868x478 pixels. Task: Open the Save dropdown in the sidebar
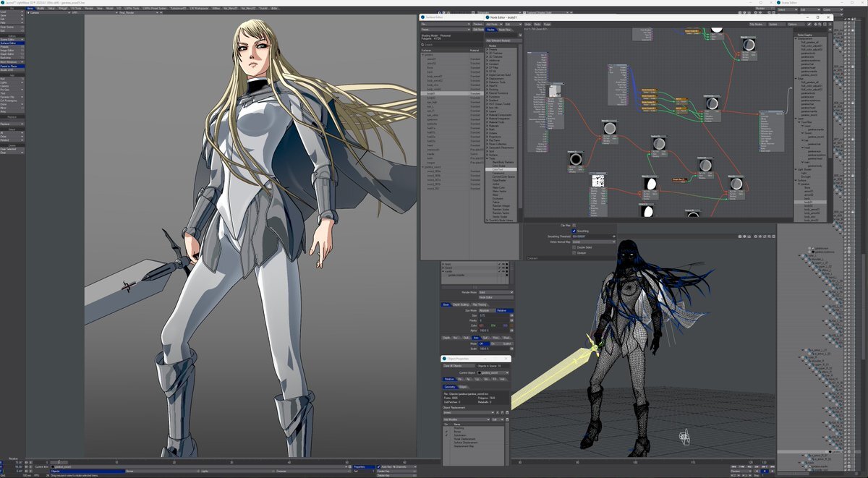pos(12,15)
